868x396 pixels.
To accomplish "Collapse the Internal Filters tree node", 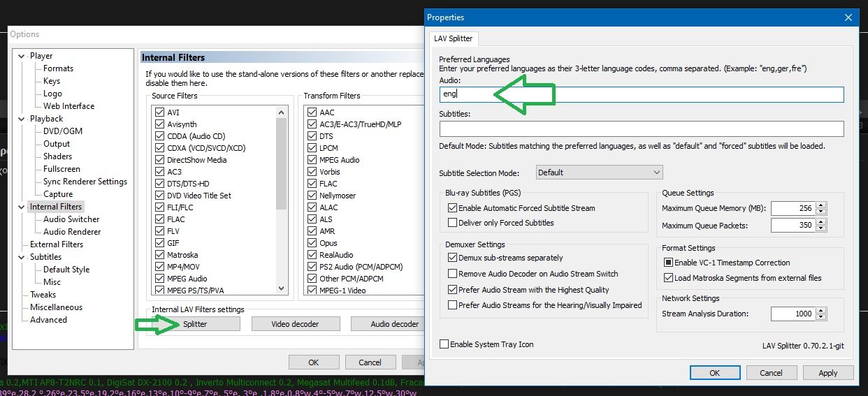I will (x=22, y=207).
